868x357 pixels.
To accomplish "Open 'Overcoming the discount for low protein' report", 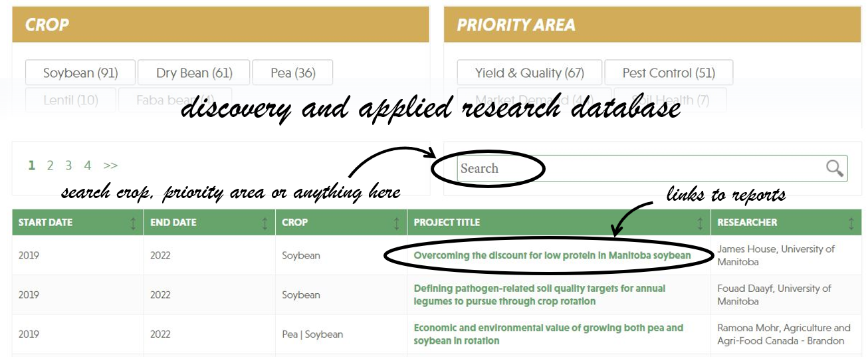I will [x=552, y=255].
